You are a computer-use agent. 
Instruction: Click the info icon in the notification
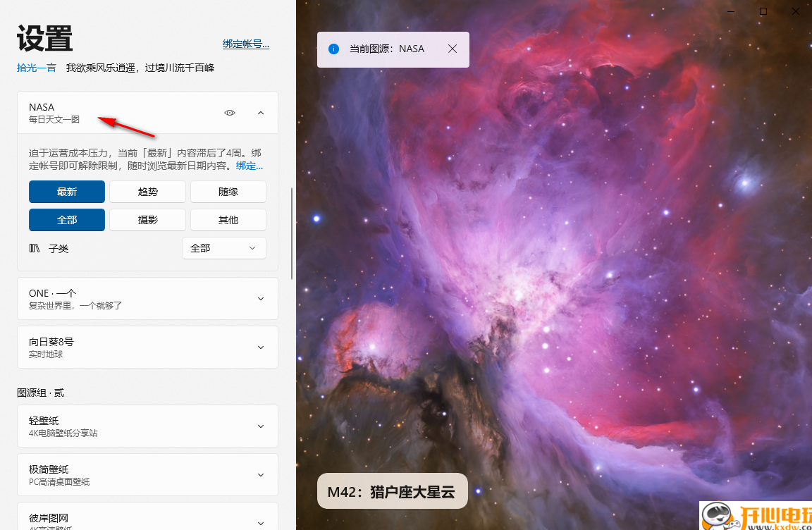333,49
